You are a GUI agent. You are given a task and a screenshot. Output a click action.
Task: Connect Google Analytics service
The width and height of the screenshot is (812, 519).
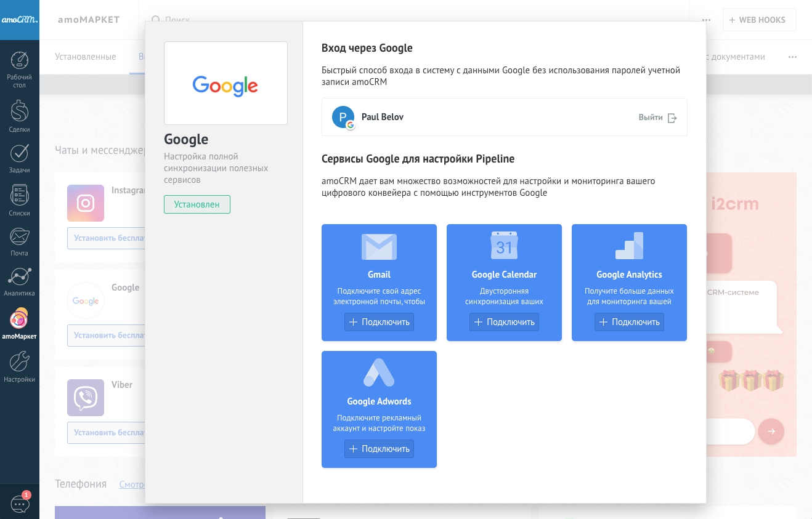point(629,322)
